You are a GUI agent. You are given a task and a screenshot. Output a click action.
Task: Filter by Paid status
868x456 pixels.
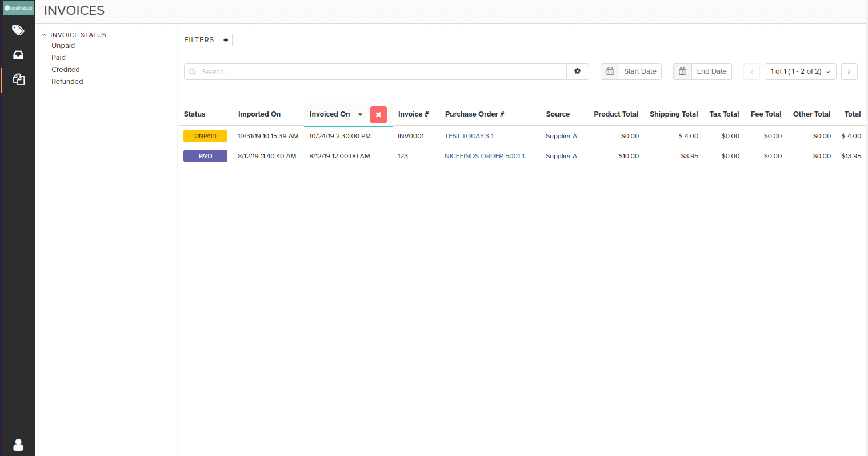(x=58, y=58)
